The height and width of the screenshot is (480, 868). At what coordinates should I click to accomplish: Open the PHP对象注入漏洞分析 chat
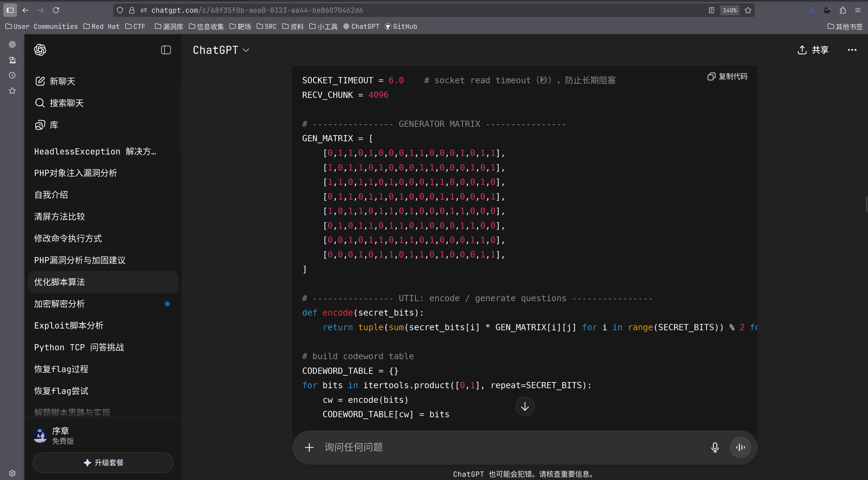[76, 173]
